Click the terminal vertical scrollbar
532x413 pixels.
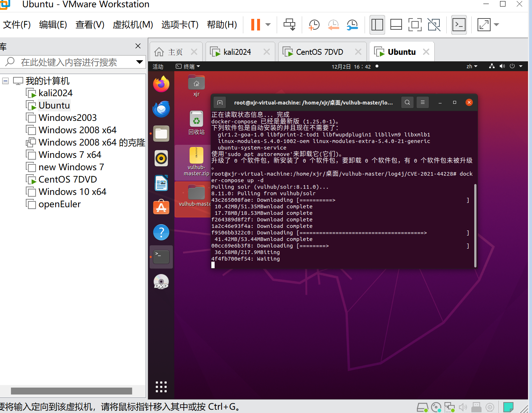475,225
